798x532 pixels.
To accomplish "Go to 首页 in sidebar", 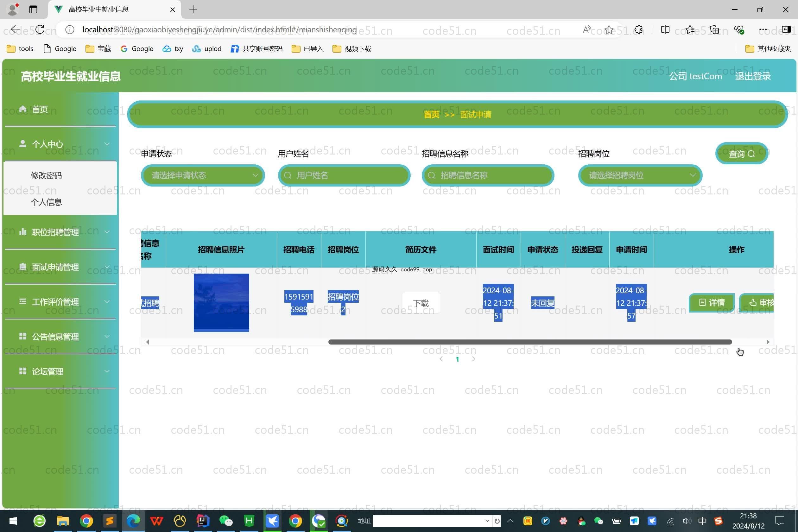I will (x=60, y=109).
